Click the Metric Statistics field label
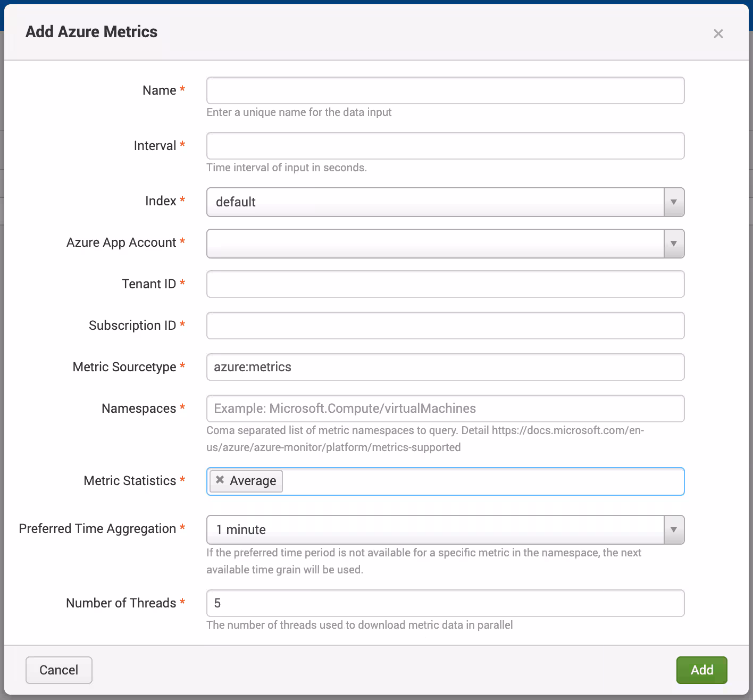The width and height of the screenshot is (753, 700). [130, 481]
